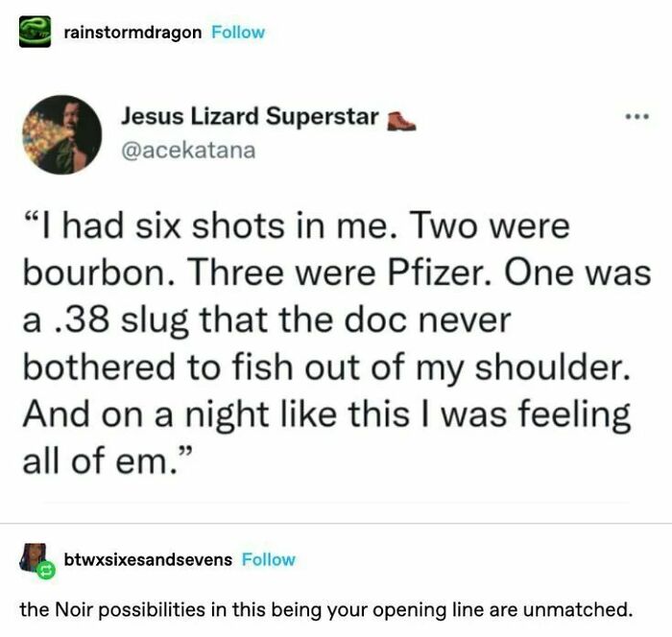Click the btwxsixesandsevens avatar picture
This screenshot has width=672, height=637.
click(x=34, y=556)
